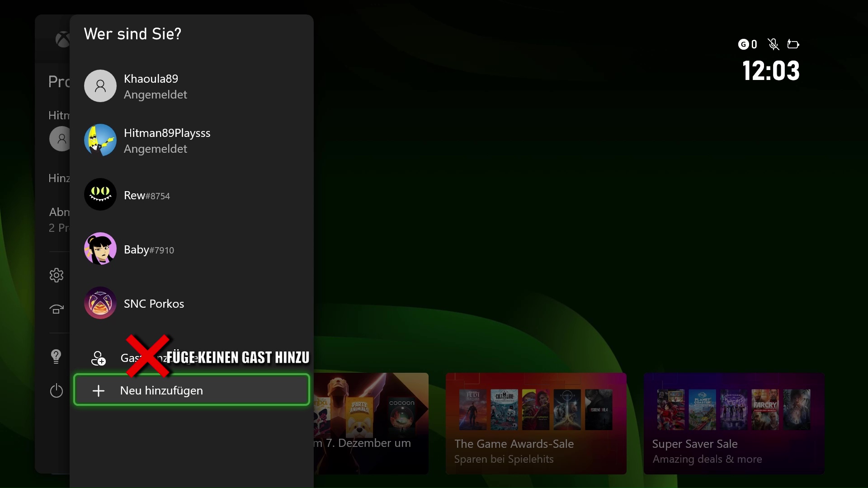Select Hitman89Playsss banana avatar
This screenshot has height=488, width=868.
[x=100, y=140]
